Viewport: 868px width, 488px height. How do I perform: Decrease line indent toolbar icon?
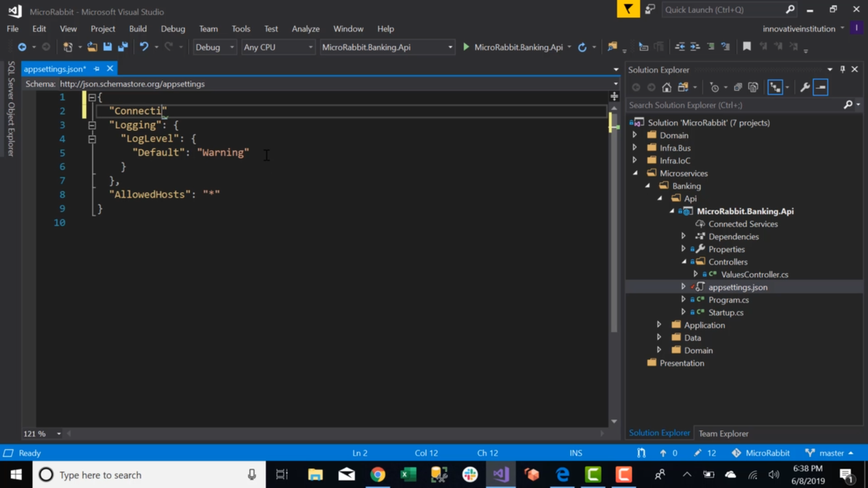click(680, 47)
